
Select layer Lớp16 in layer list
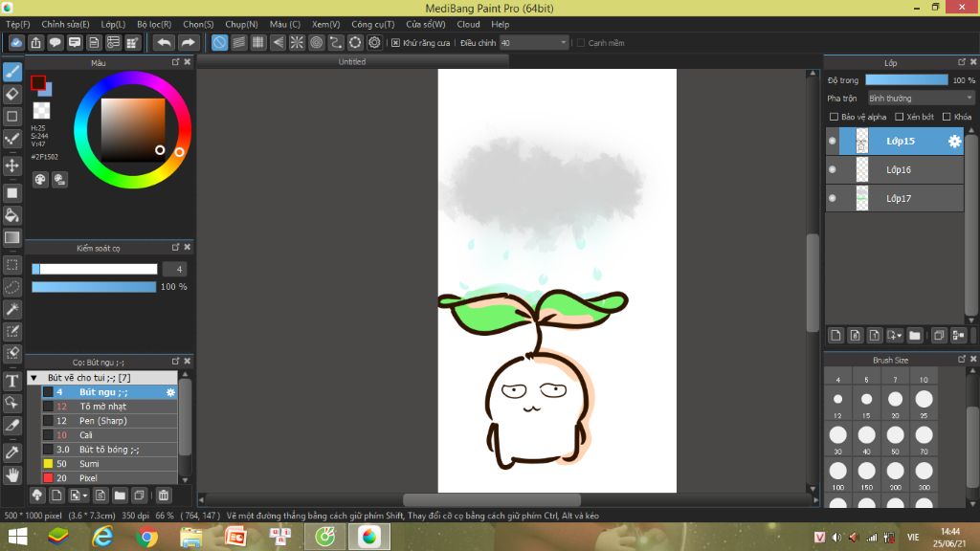895,170
